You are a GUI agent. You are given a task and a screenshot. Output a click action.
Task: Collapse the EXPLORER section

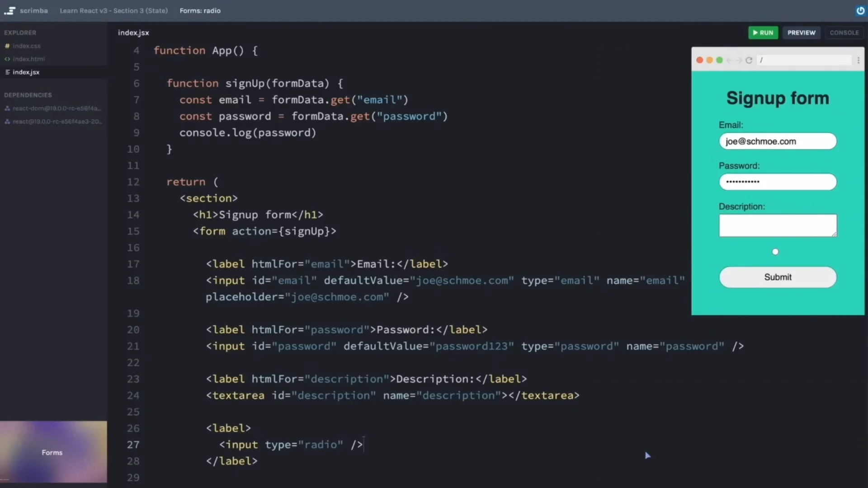[x=20, y=32]
